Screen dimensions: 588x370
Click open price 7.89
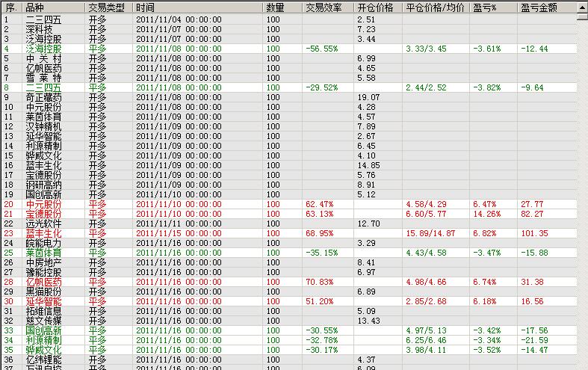(366, 127)
